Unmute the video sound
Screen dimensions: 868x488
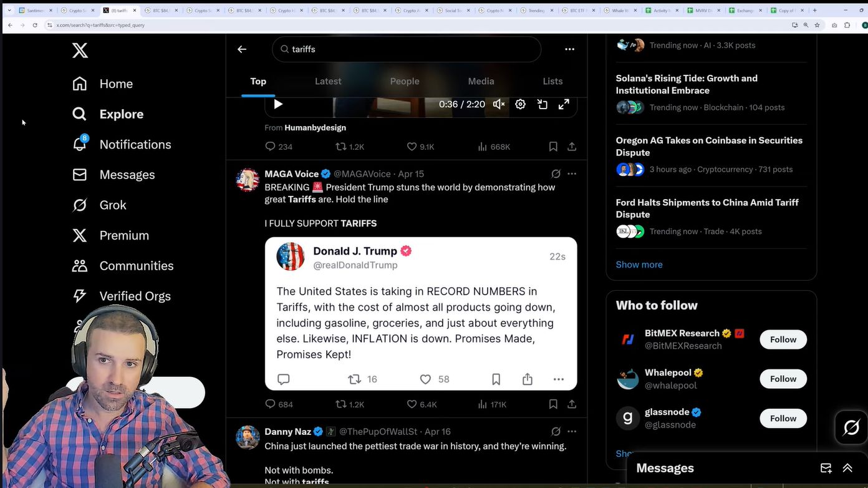point(499,104)
